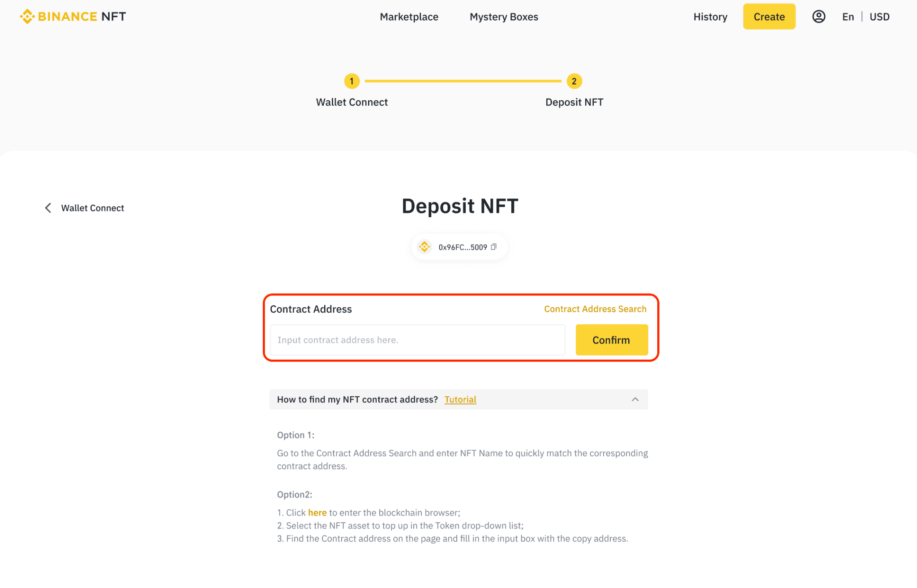
Task: Click the here blockchain browser link
Action: (317, 512)
